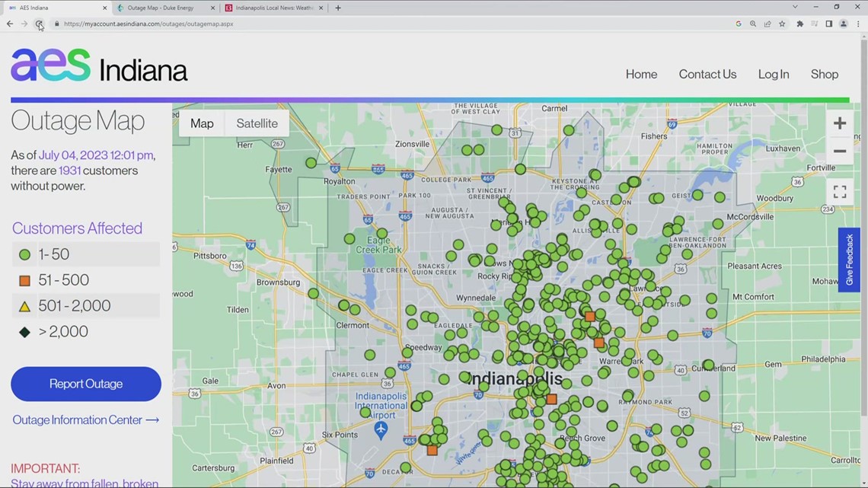Select the green 1-50 legend swatch
Image resolution: width=868 pixels, height=488 pixels.
pos(24,254)
